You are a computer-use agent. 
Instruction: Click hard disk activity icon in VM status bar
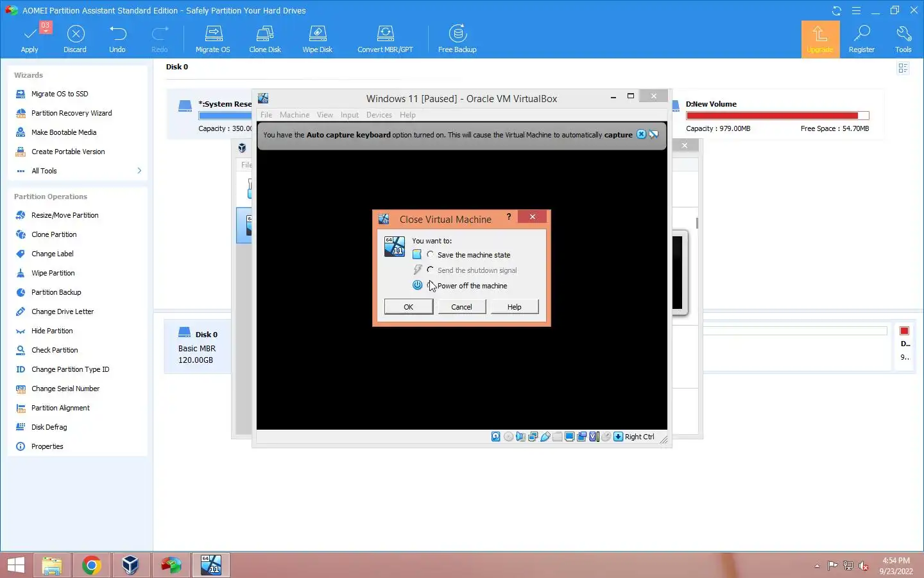[x=496, y=437]
